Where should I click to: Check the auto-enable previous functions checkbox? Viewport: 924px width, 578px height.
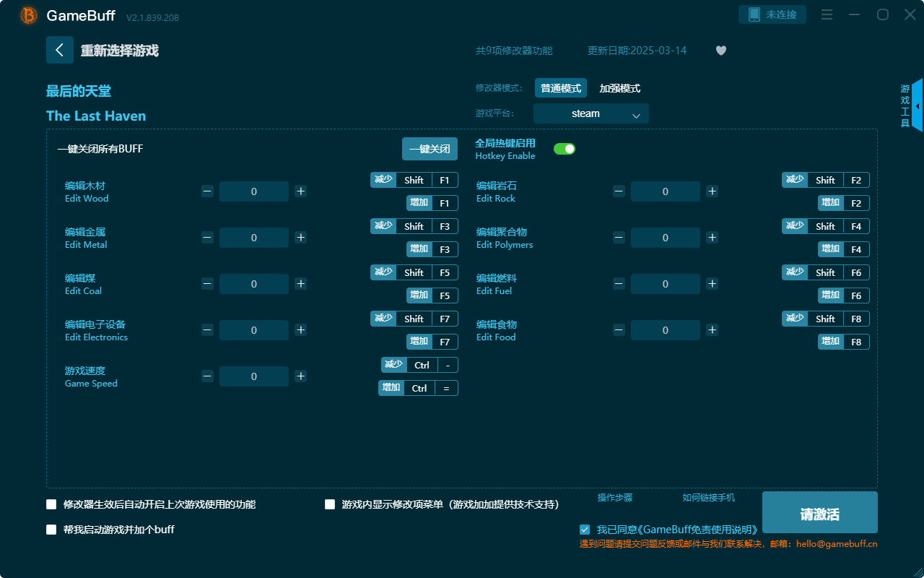point(51,504)
